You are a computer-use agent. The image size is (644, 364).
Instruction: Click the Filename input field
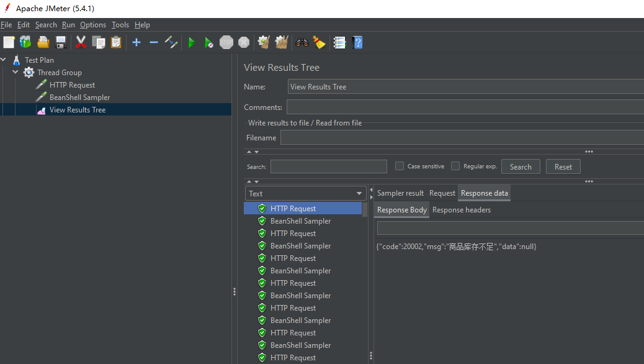[462, 137]
